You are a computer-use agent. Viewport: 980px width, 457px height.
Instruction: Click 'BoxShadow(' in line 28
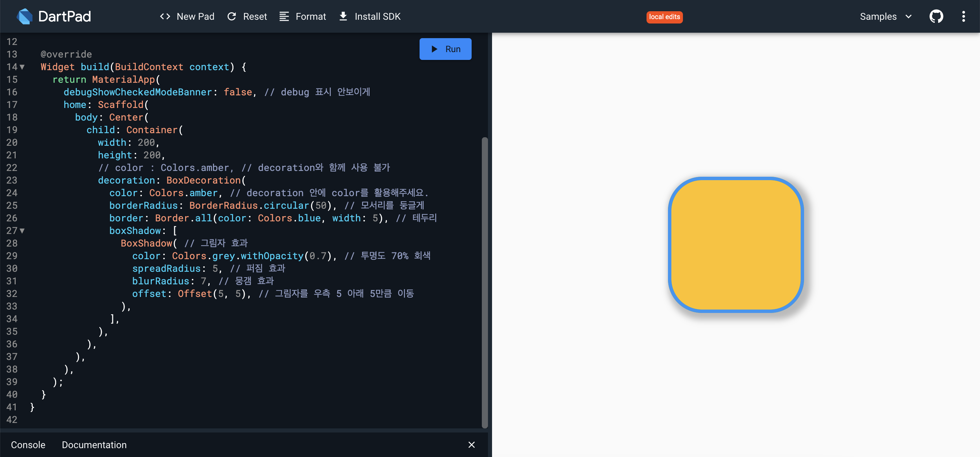[149, 243]
